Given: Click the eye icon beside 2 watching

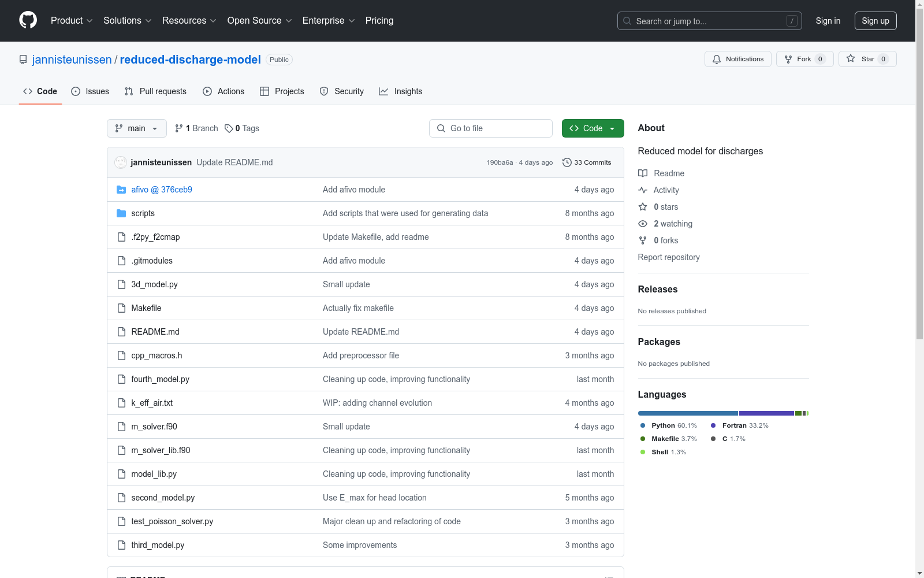Looking at the screenshot, I should [643, 224].
